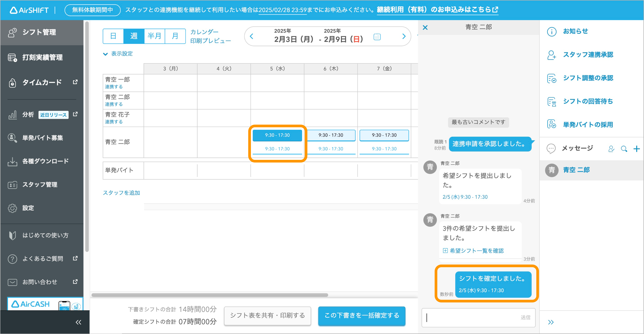
Task: Open 打刻実績管理 in the sidebar
Action: [x=42, y=57]
